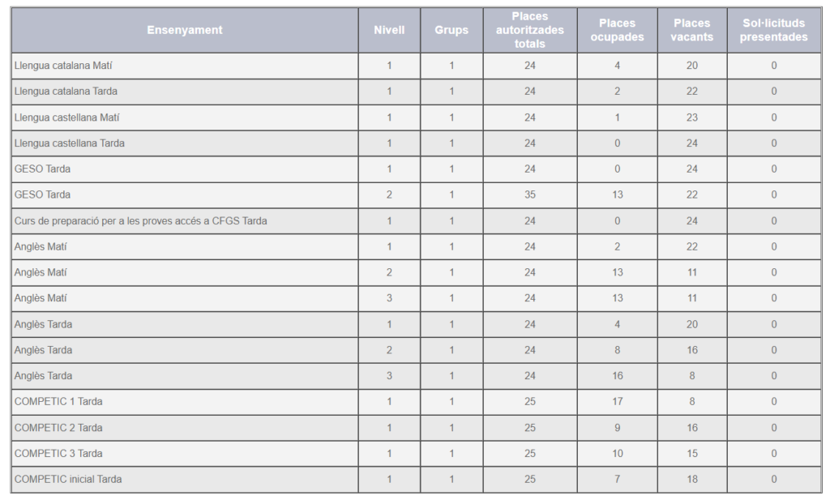Click the Places ocupades column header
The height and width of the screenshot is (504, 830).
617,30
